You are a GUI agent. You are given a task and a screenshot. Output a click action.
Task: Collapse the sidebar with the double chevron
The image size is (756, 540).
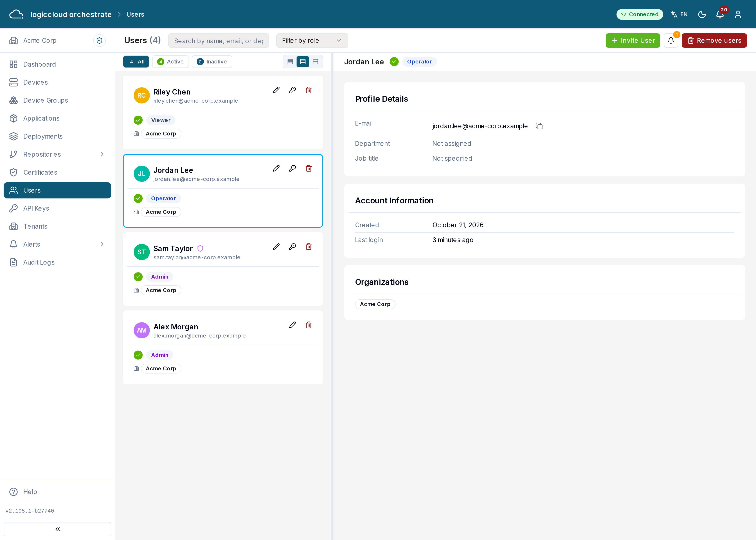[x=58, y=529]
